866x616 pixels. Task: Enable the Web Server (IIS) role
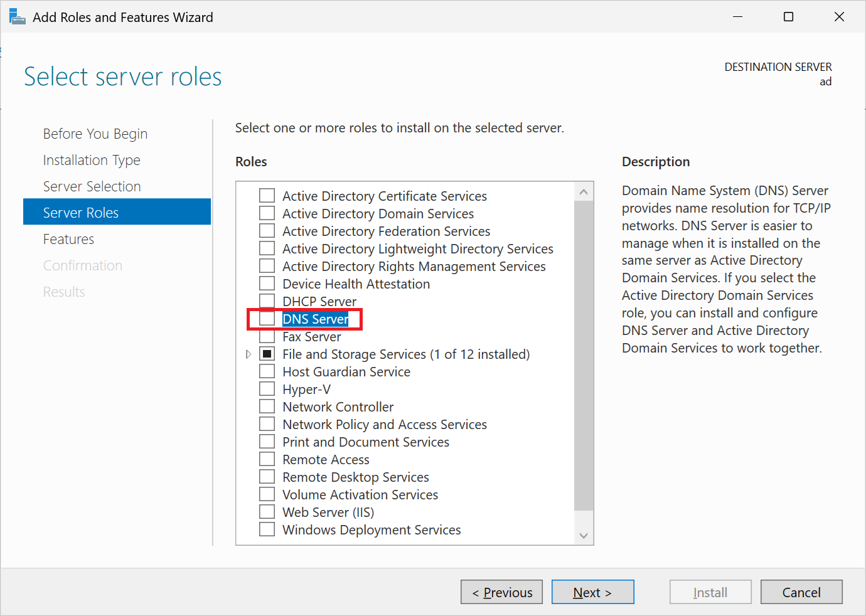[267, 511]
